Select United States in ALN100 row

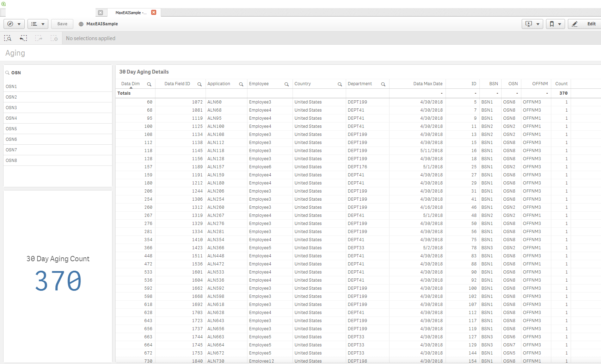pyautogui.click(x=319, y=126)
